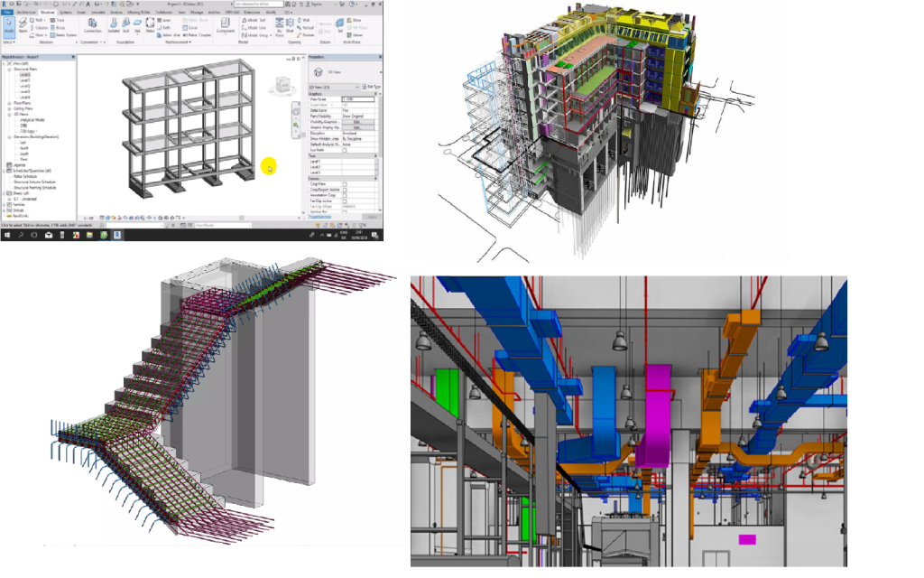Click Show work plane tool

(x=354, y=20)
